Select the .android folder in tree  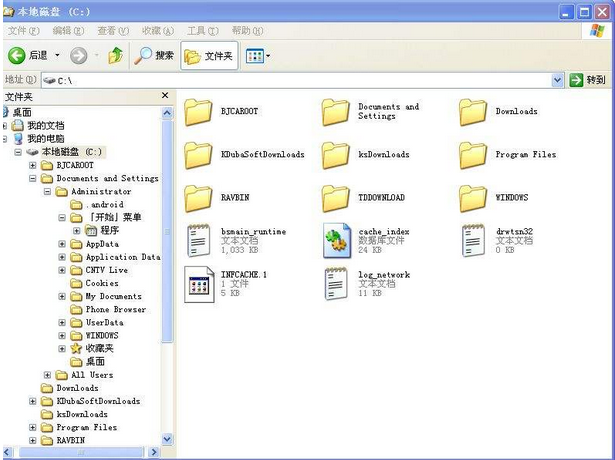coord(104,204)
